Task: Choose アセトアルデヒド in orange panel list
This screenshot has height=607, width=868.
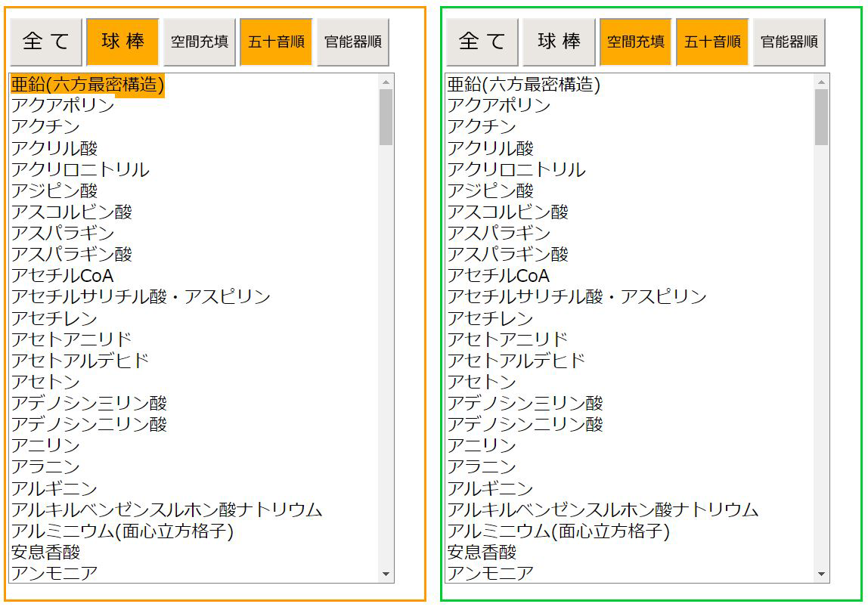Action: (x=80, y=361)
